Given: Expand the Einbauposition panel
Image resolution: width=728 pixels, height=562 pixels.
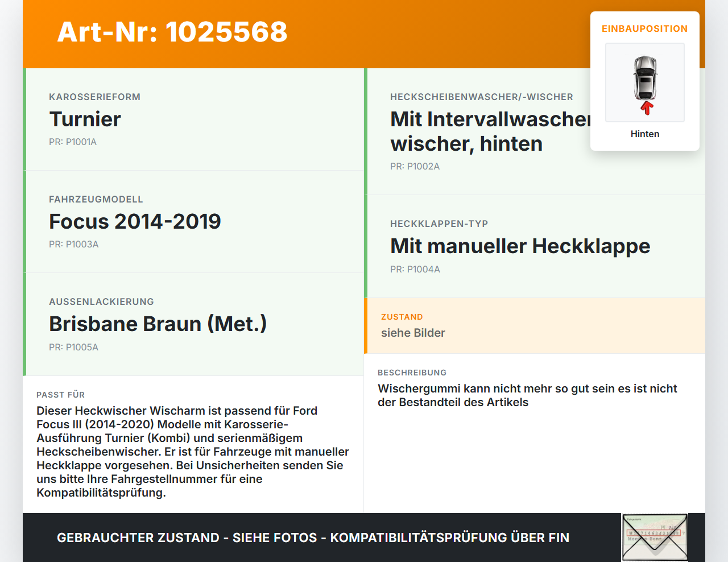Looking at the screenshot, I should point(644,28).
